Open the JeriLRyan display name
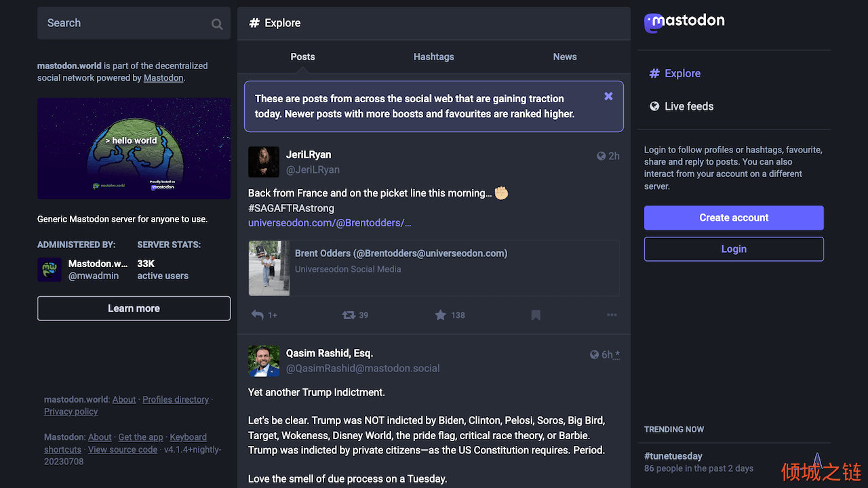Viewport: 868px width, 488px height. [x=309, y=155]
